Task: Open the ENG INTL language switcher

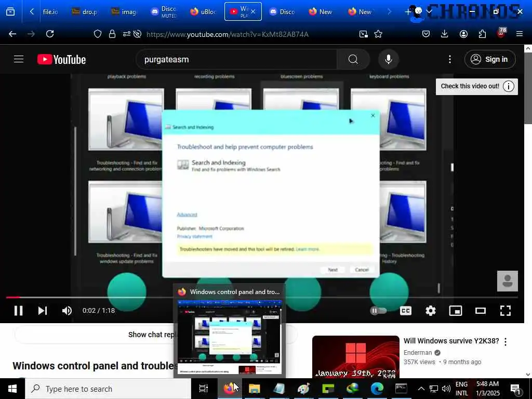Action: click(x=461, y=389)
